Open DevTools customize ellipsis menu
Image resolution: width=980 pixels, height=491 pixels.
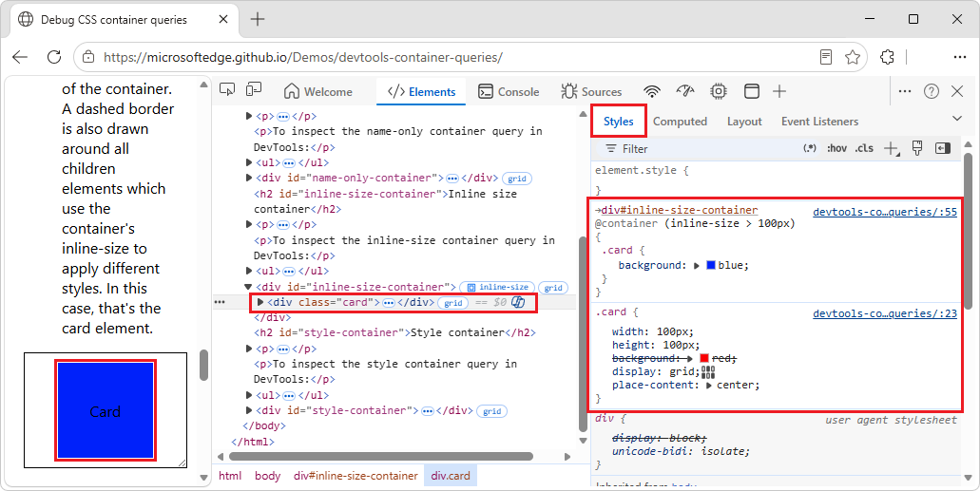(904, 91)
